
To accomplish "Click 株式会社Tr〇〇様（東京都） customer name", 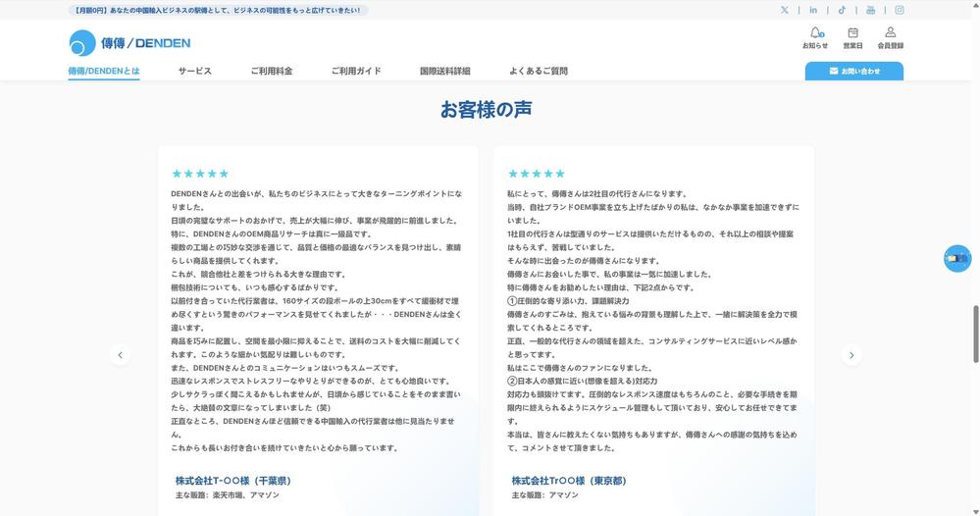I will point(569,481).
